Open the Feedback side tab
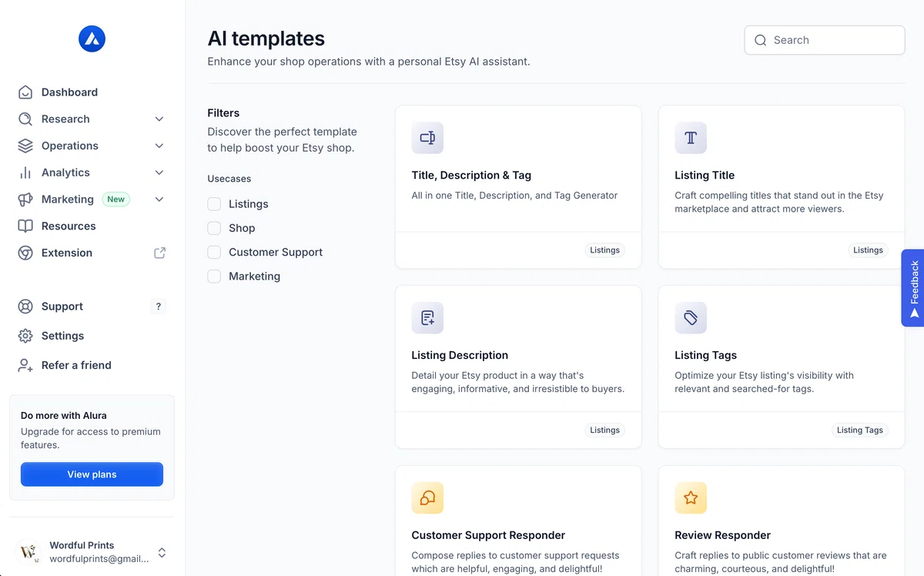 [x=913, y=288]
